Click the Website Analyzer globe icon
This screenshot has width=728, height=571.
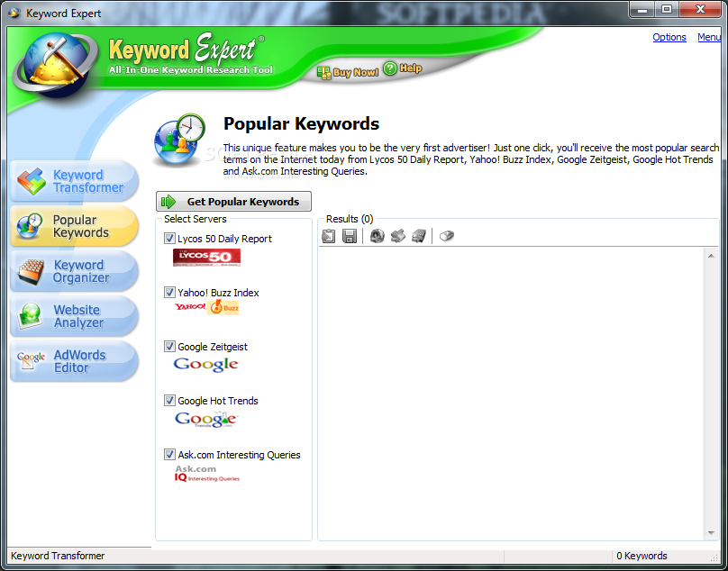(30, 317)
